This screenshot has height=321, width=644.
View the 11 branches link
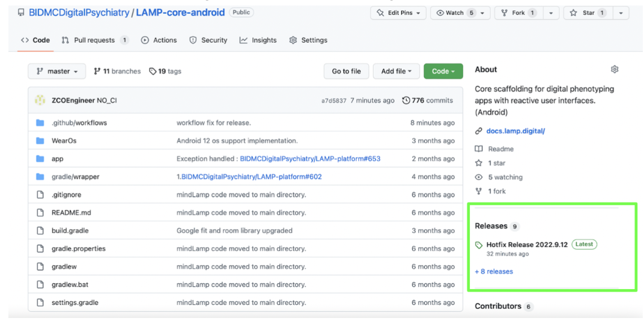tap(117, 72)
